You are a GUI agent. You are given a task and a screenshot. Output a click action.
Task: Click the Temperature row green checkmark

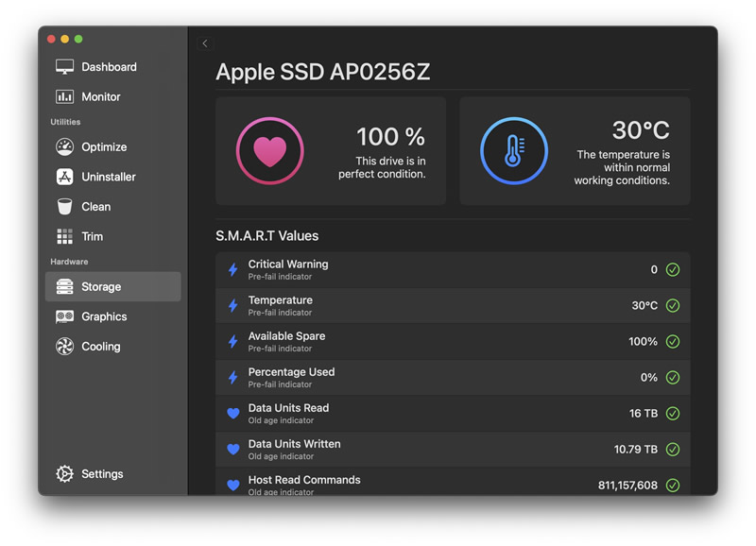[673, 305]
